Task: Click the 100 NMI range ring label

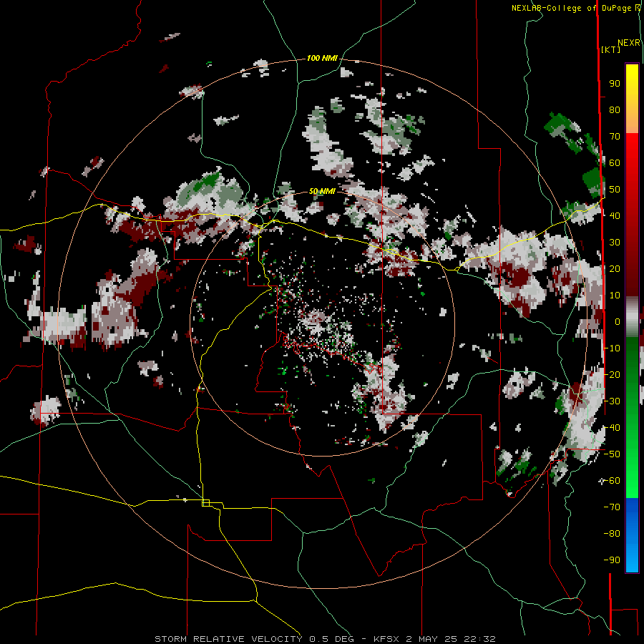Action: pos(322,59)
